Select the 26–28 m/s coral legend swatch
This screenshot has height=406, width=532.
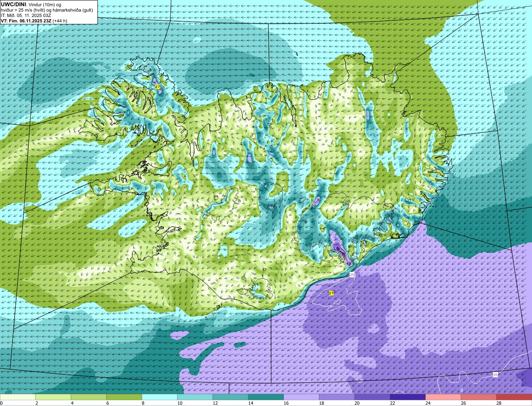(x=479, y=397)
